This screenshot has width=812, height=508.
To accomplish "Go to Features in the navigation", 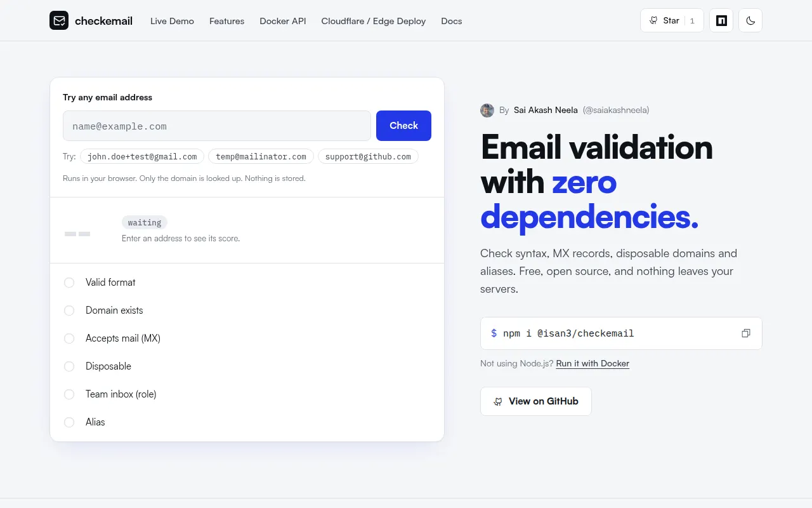I will coord(226,21).
